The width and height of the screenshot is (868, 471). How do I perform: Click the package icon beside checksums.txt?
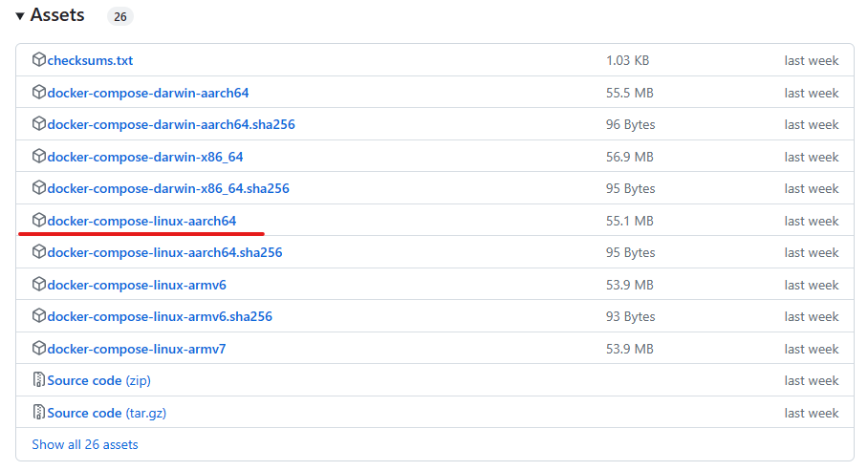[39, 59]
